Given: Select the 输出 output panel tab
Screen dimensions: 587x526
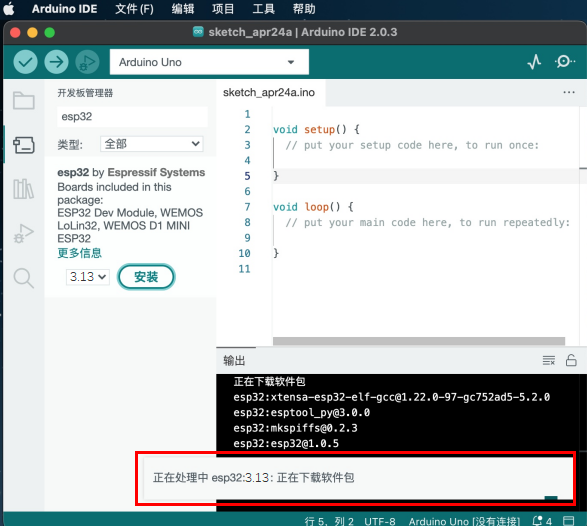Looking at the screenshot, I should [x=234, y=361].
